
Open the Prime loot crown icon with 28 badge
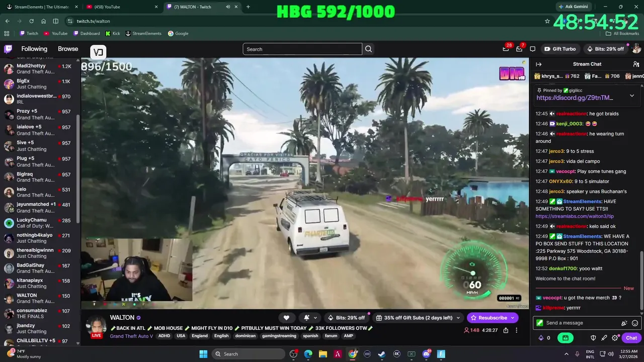(x=506, y=49)
